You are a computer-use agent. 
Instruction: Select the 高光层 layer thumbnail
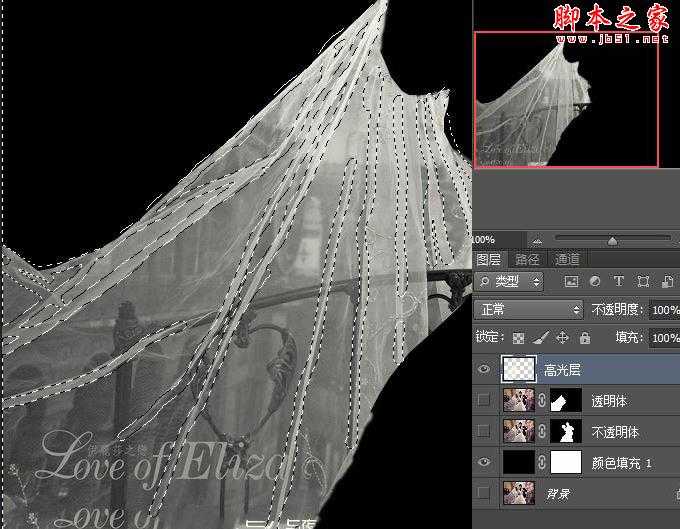tap(519, 369)
